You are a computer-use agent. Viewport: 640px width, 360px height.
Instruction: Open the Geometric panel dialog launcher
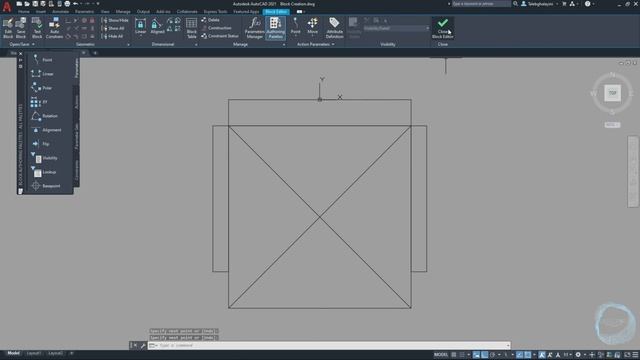coord(128,44)
